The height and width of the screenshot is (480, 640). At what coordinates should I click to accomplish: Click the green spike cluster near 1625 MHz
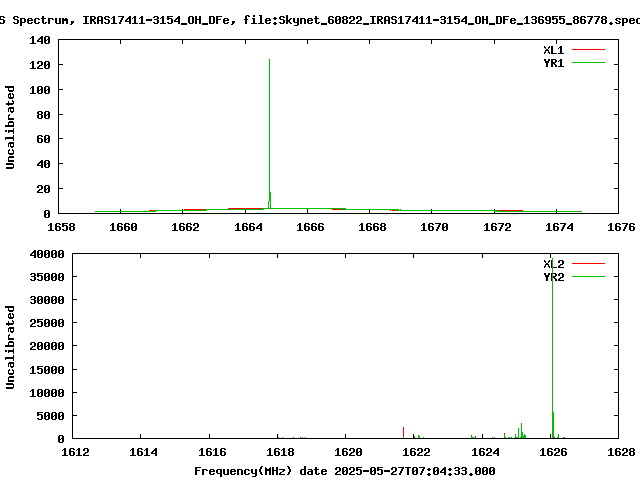point(520,432)
